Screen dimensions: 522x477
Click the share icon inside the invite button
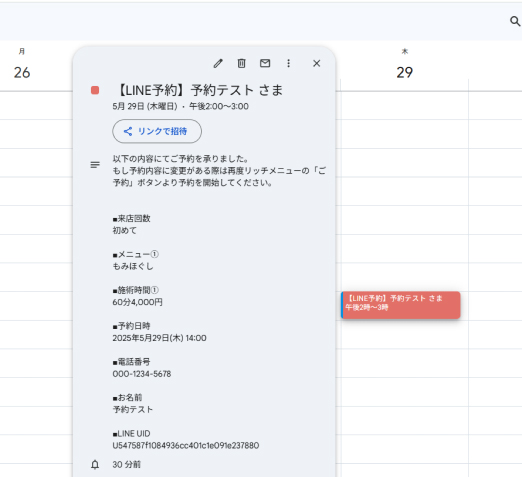point(128,131)
